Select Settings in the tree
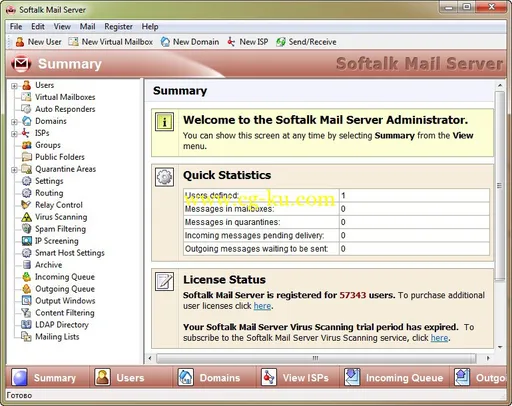Screen dimensions: 512x406 pos(49,181)
